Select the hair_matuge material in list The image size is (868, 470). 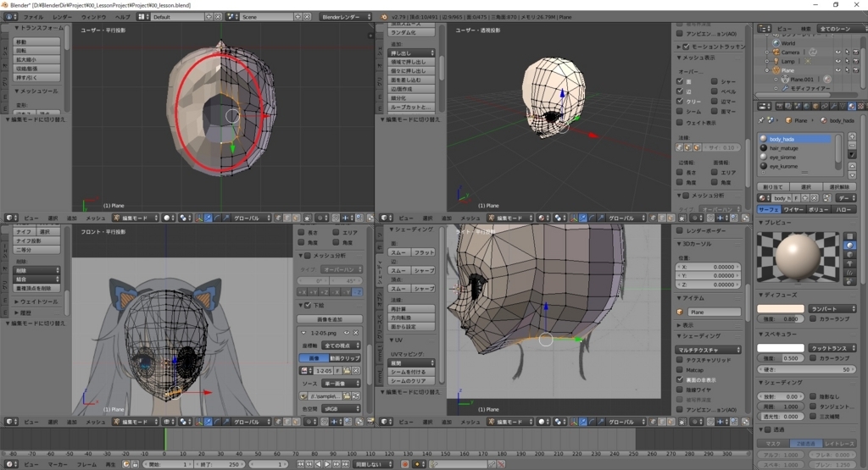pos(786,147)
